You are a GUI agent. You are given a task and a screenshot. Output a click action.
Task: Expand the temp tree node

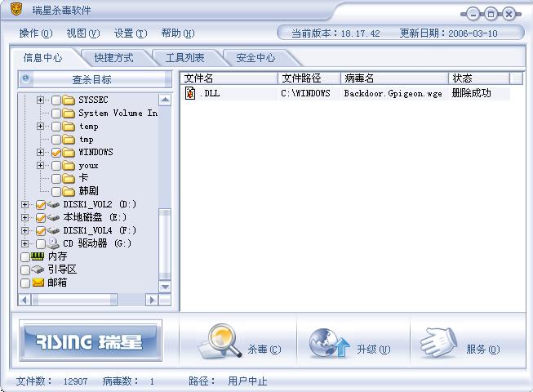pyautogui.click(x=40, y=126)
